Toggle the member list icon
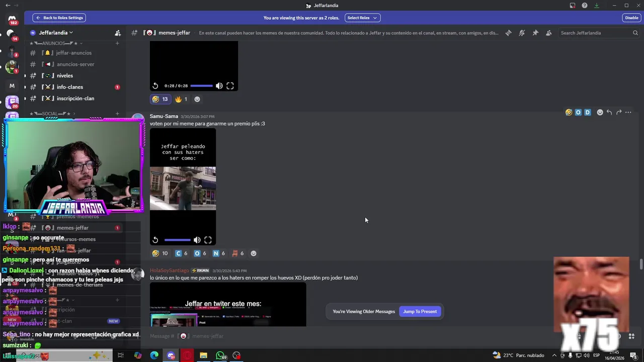This screenshot has height=362, width=644. pyautogui.click(x=548, y=33)
